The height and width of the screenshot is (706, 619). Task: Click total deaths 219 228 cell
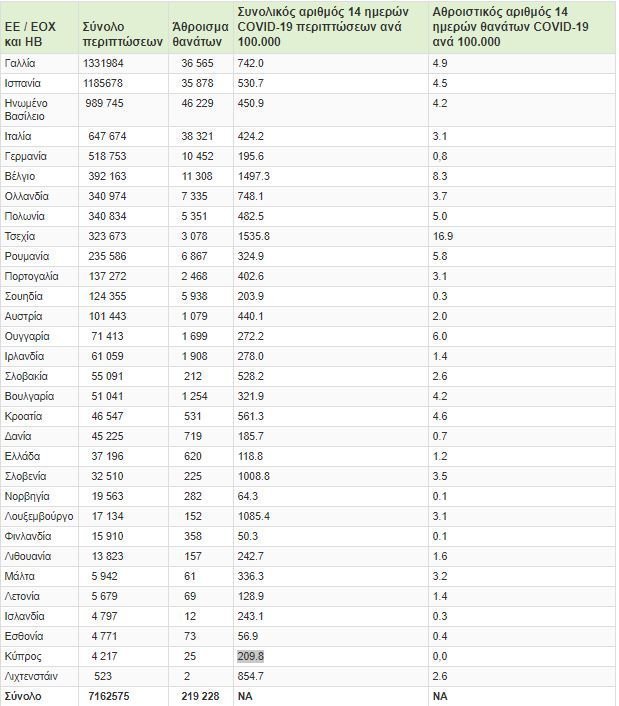(x=200, y=696)
